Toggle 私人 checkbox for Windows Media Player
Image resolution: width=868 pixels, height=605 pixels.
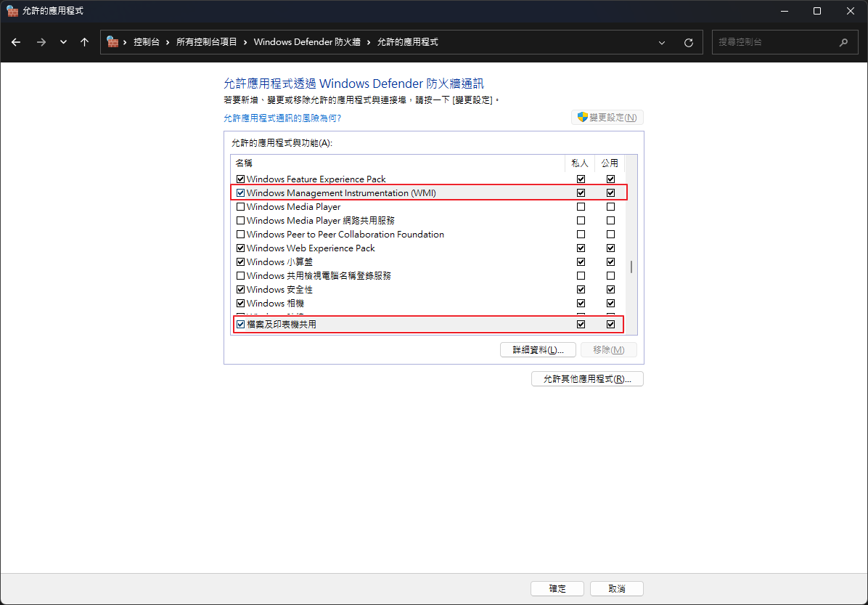pos(581,207)
